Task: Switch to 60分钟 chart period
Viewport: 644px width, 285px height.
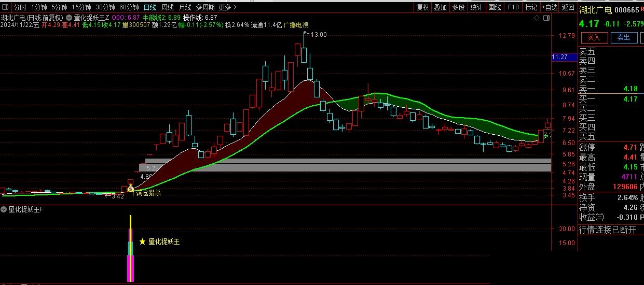Action: click(129, 7)
